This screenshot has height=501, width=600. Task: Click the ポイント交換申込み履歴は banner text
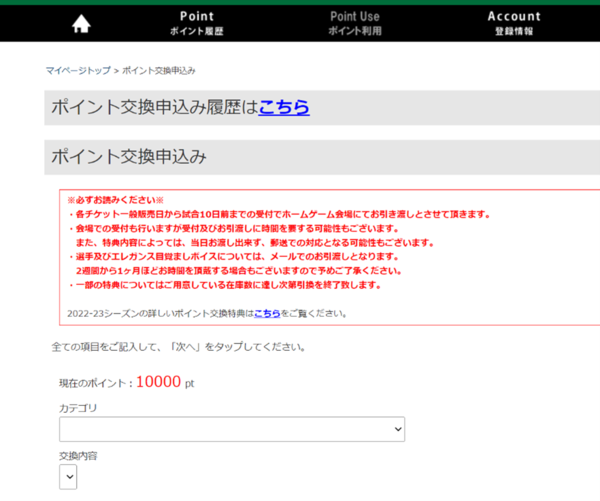(x=154, y=107)
